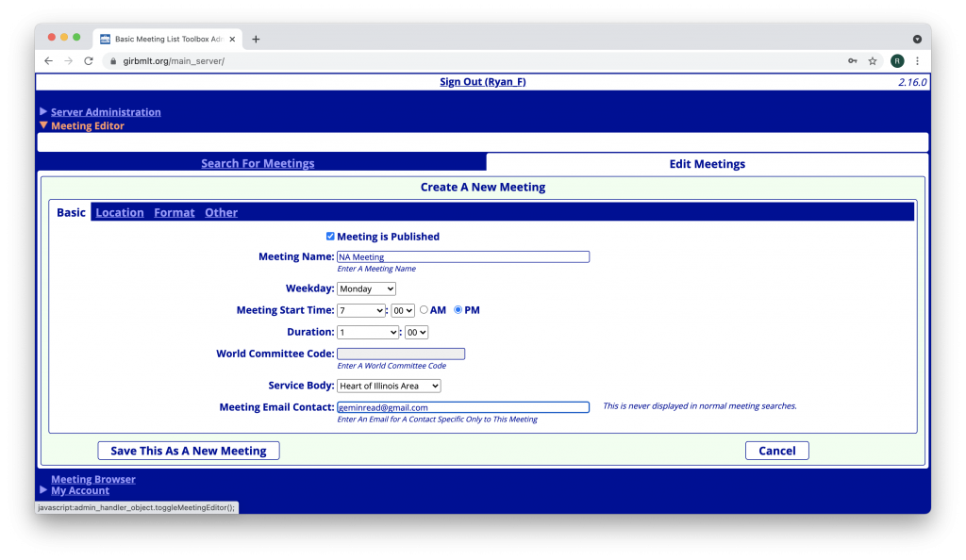Click the version number 2.16.0

(912, 82)
